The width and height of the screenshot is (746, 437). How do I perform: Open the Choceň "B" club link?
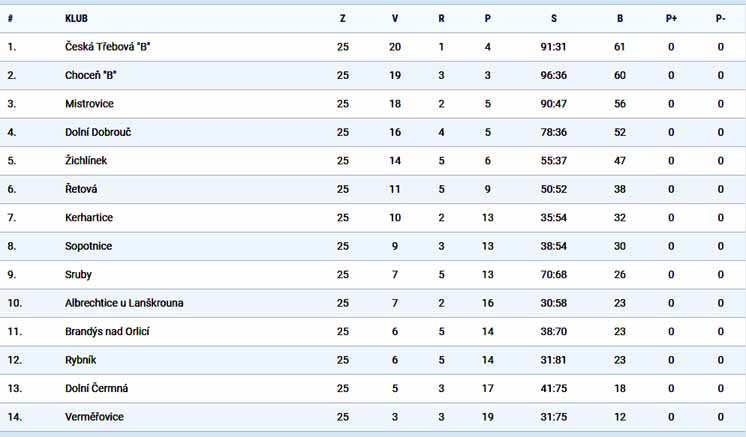pos(90,75)
